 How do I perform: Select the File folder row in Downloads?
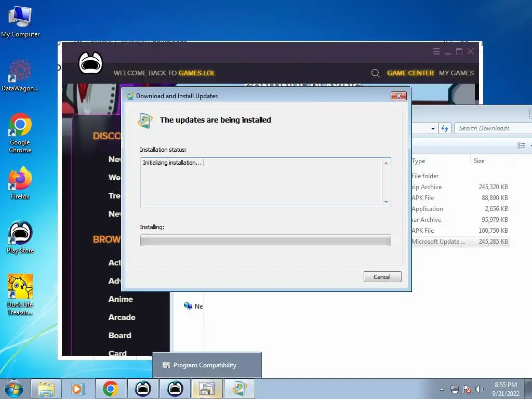(x=460, y=176)
